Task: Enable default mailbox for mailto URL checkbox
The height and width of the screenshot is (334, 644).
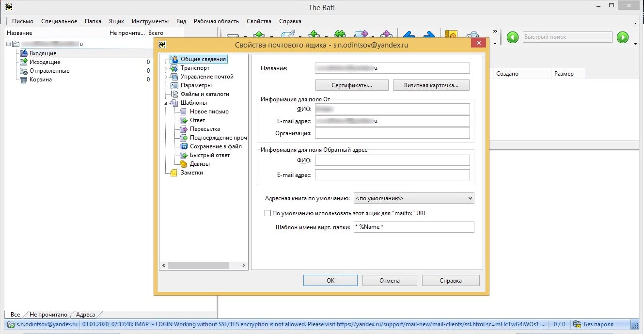Action: pos(267,213)
